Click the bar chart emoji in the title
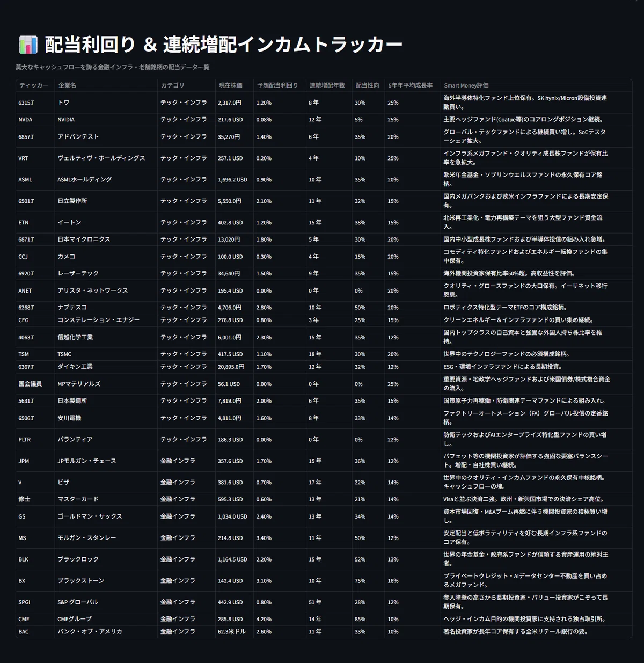Viewport: 644px width, 663px height. click(28, 45)
